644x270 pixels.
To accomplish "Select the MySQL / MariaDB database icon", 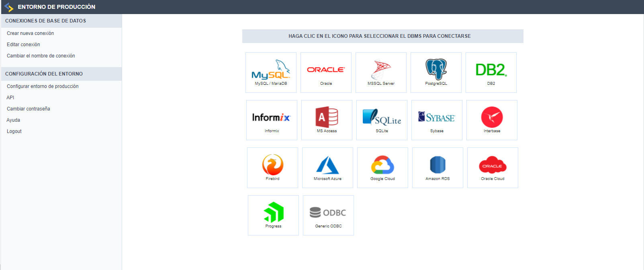I will click(271, 70).
